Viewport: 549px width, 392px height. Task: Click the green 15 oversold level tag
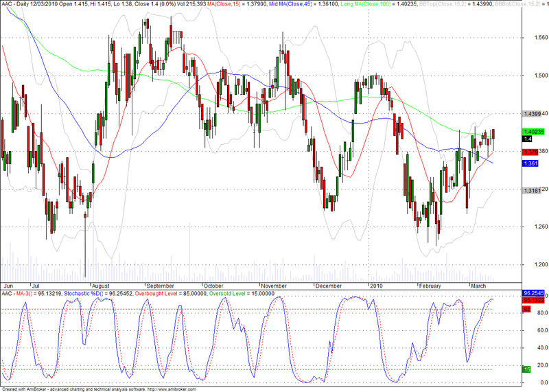[526, 369]
